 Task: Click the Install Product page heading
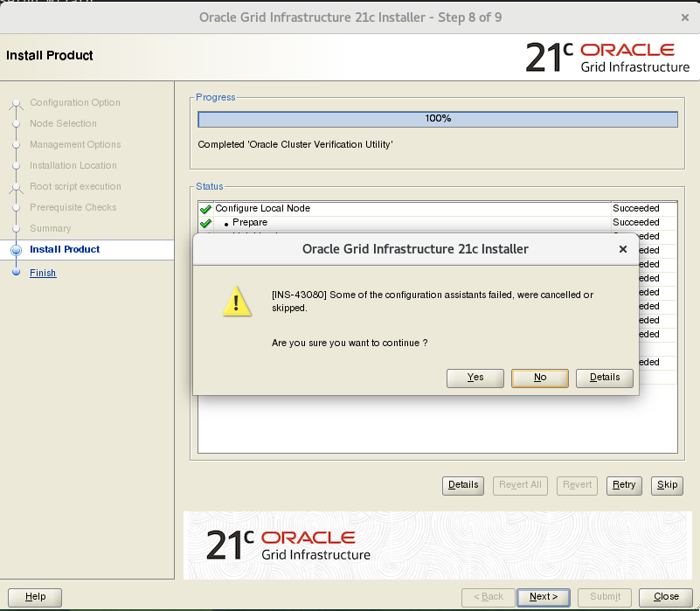[50, 55]
